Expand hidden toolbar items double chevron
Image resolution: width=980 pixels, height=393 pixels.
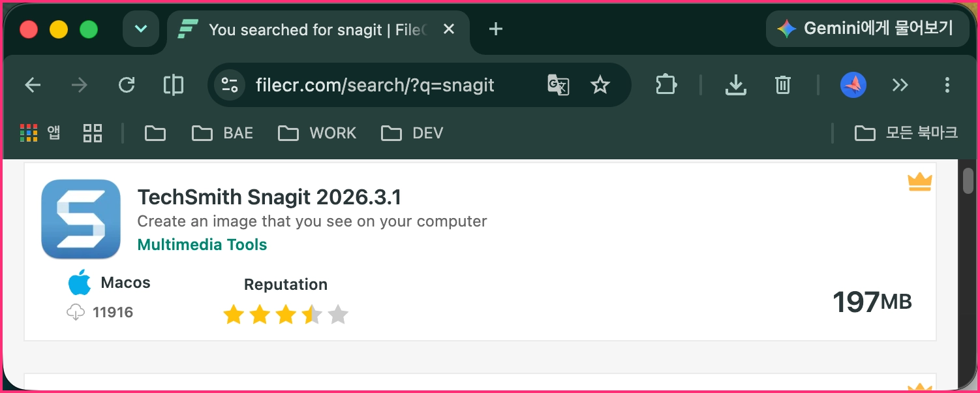[x=900, y=85]
